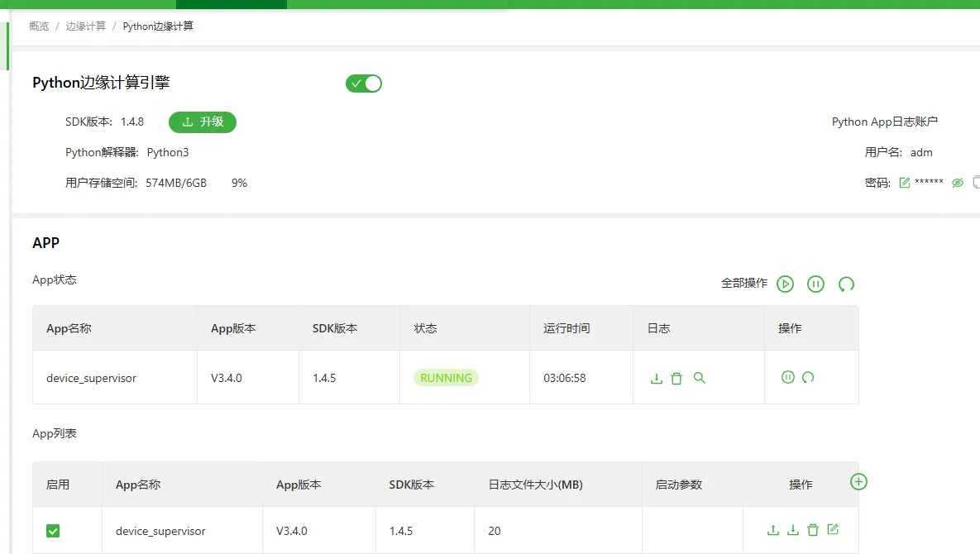Click the upload arrow icon in App列表 row
The image size is (980, 554).
tap(773, 530)
